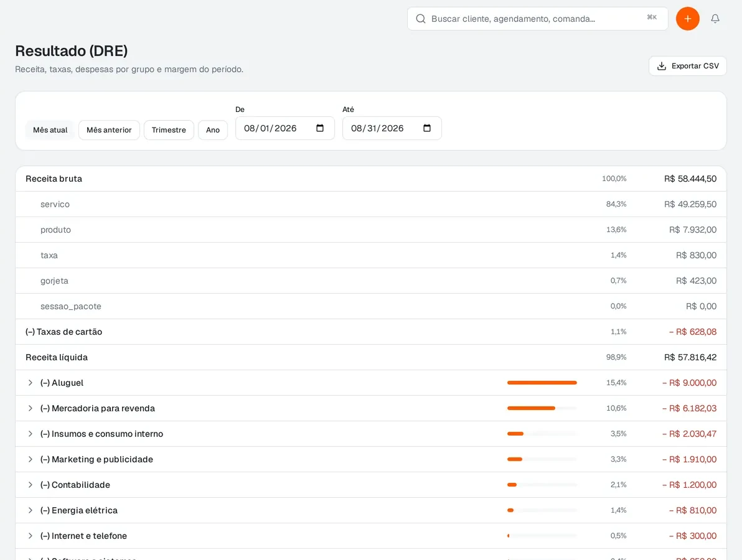The height and width of the screenshot is (560, 742).
Task: Focus the search field Buscar cliente
Action: pos(538,19)
